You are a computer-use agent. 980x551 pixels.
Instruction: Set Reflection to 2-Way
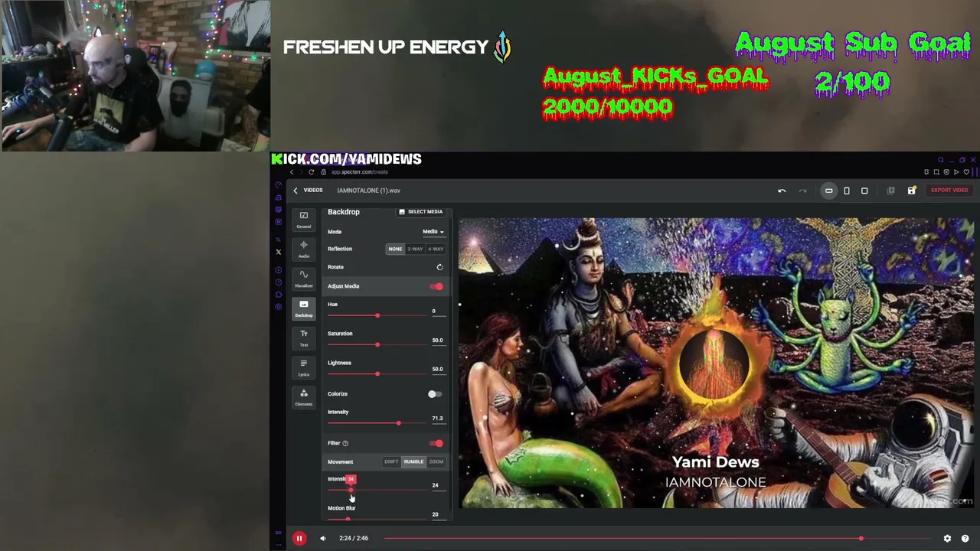tap(415, 249)
